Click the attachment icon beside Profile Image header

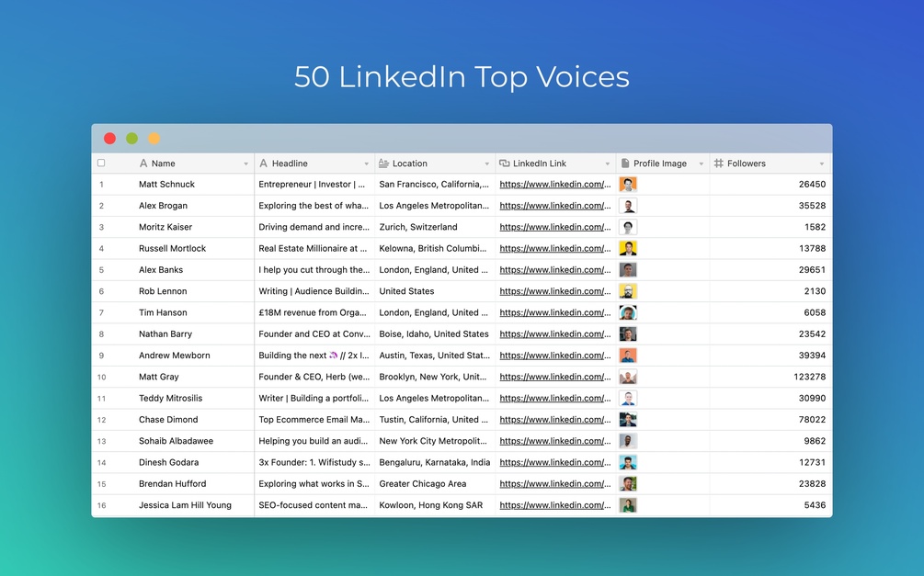(625, 164)
